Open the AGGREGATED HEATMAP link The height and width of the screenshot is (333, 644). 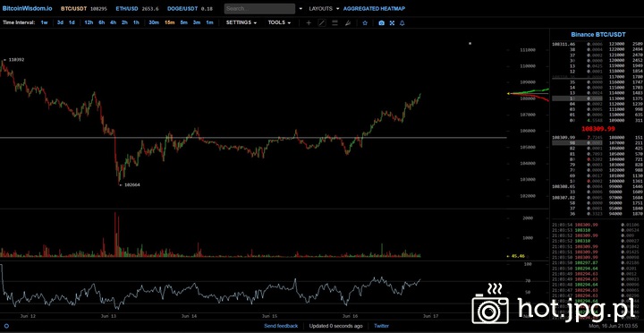coord(374,9)
